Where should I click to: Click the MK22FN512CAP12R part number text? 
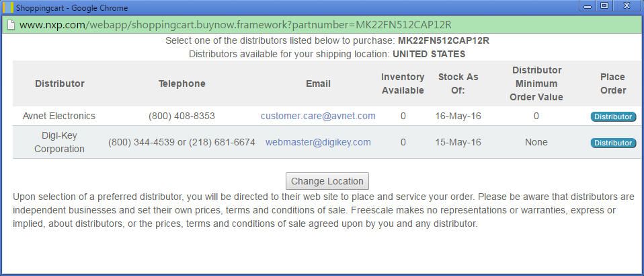click(x=443, y=40)
